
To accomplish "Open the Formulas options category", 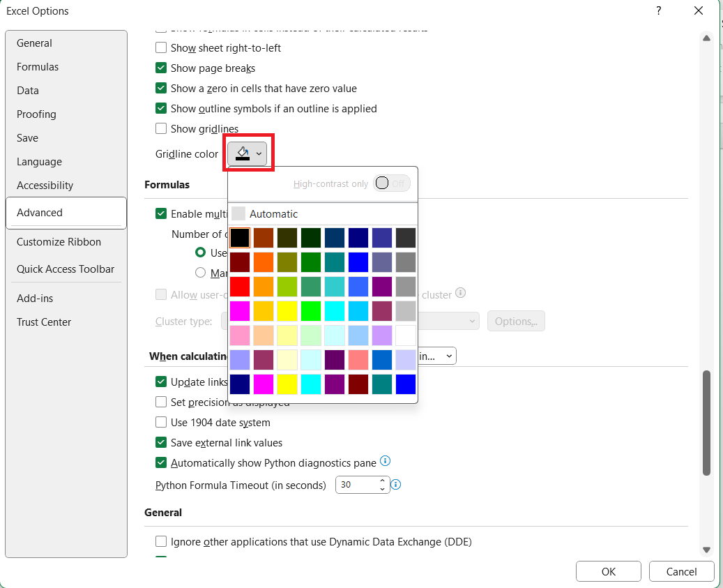I will pyautogui.click(x=66, y=67).
